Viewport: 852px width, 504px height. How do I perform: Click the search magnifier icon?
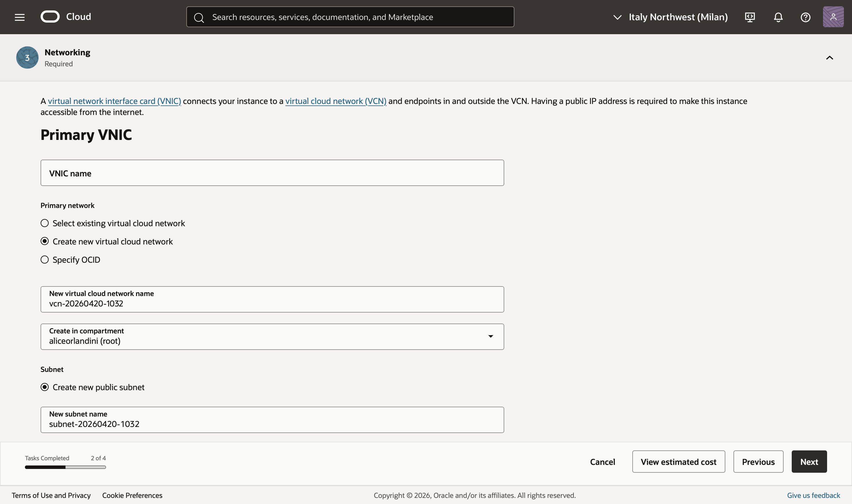click(x=199, y=18)
